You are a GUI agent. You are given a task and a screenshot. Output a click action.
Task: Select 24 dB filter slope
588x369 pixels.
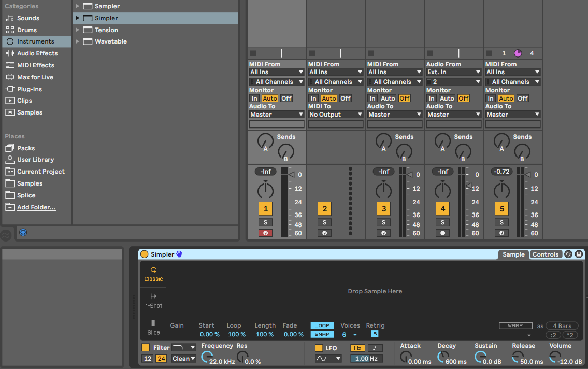click(x=161, y=359)
